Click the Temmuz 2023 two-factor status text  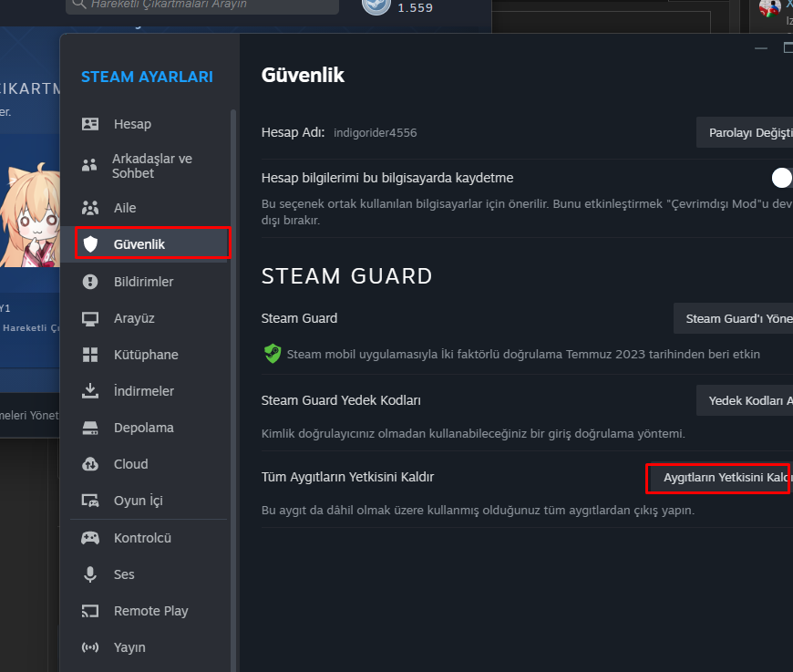click(523, 354)
